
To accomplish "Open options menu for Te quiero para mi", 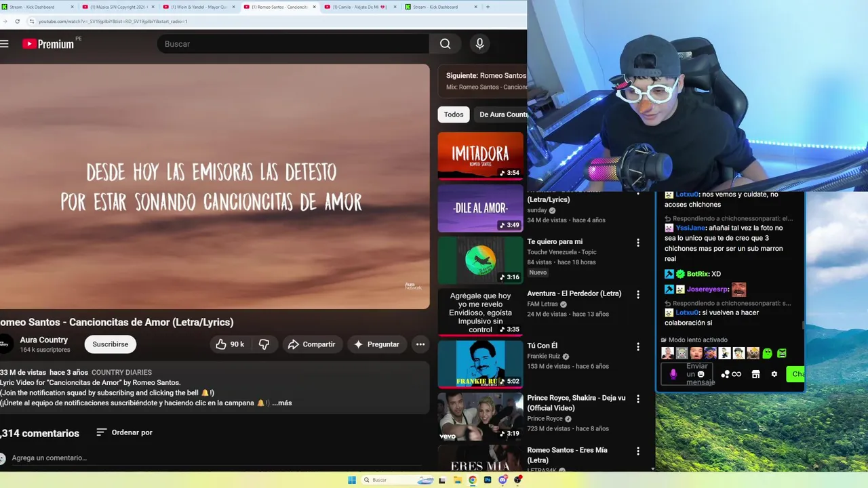I will click(x=637, y=243).
